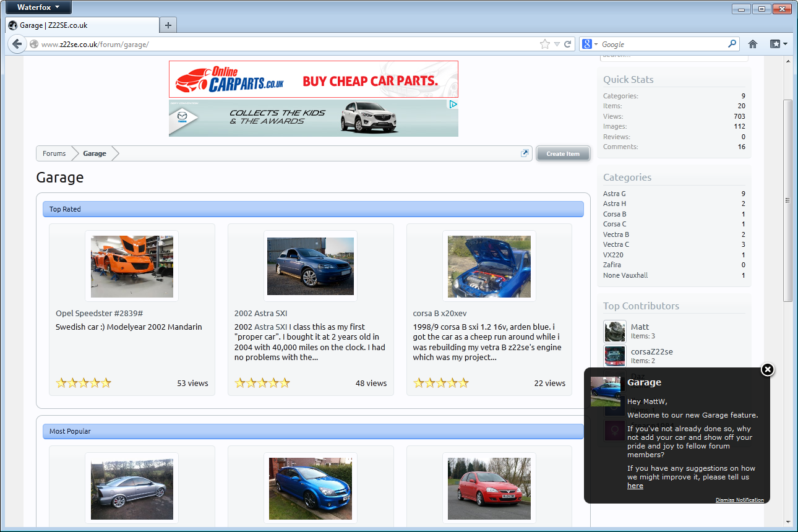Click the Quick Stats heading
798x532 pixels.
629,79
